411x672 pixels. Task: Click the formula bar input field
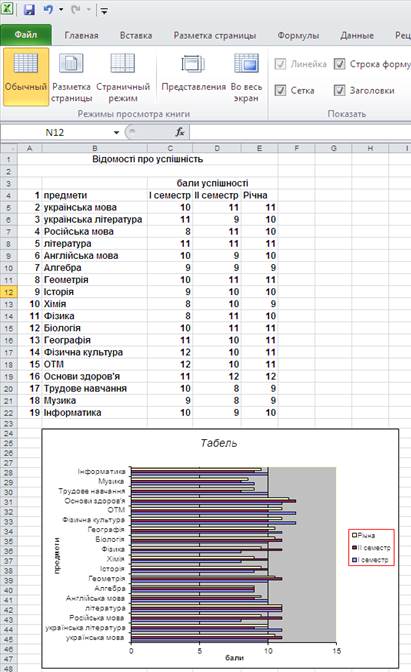[300, 132]
